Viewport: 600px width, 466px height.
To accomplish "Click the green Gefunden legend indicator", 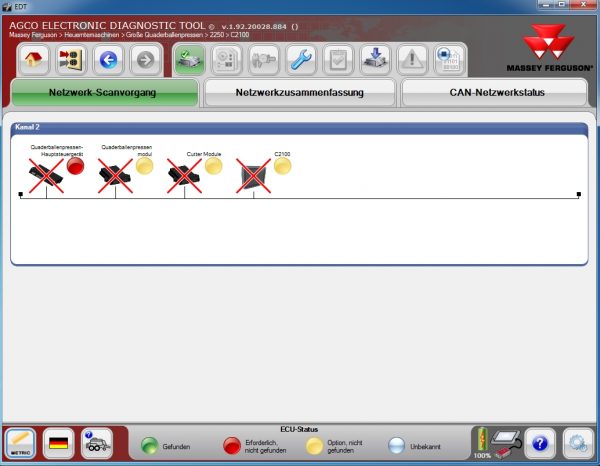I will coord(150,446).
